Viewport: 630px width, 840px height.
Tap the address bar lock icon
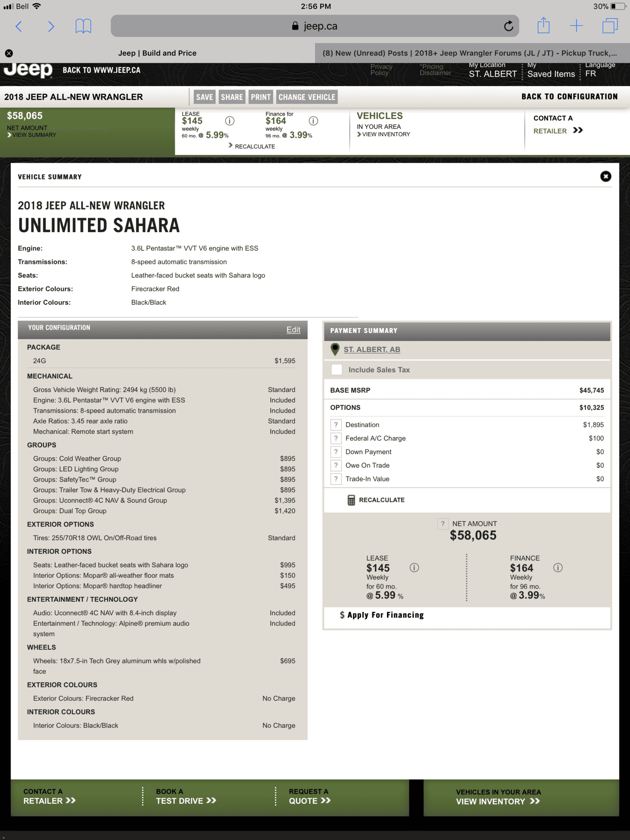click(x=295, y=26)
